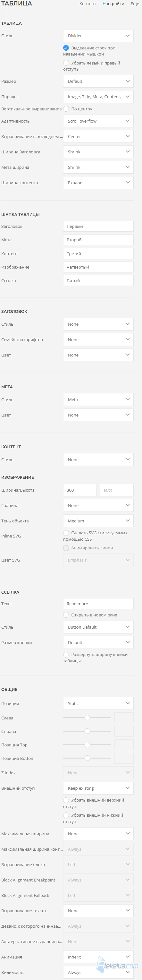Image resolution: width=142 pixels, height=980 pixels.
Task: Click the image width field showing 300
Action: [x=80, y=490]
